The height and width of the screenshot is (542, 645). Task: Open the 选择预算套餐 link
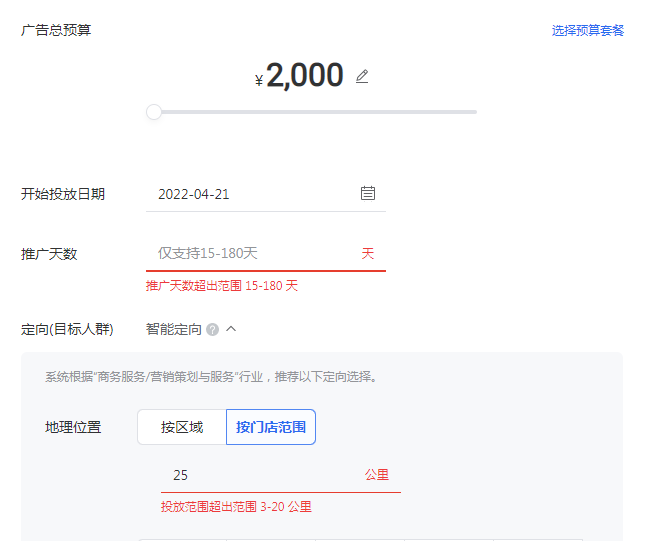(x=587, y=30)
